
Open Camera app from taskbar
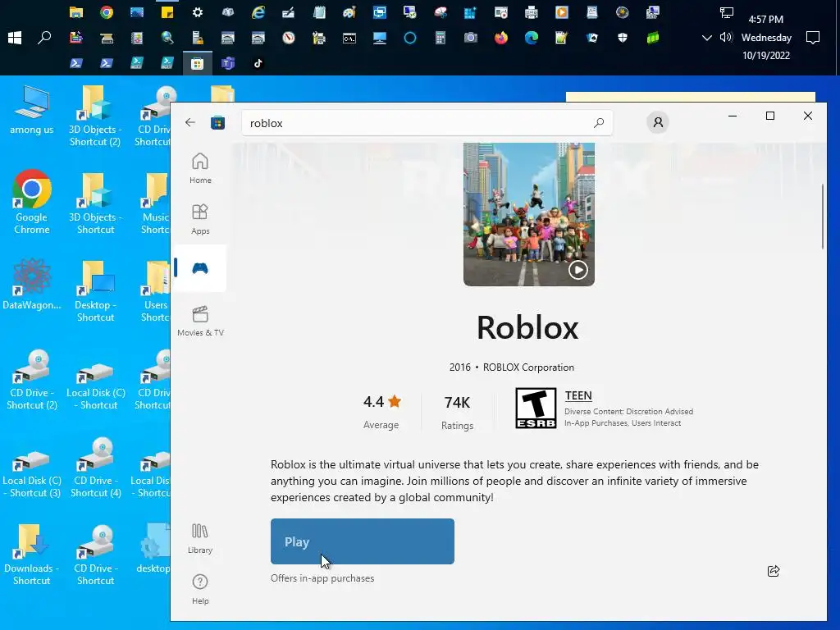point(470,38)
